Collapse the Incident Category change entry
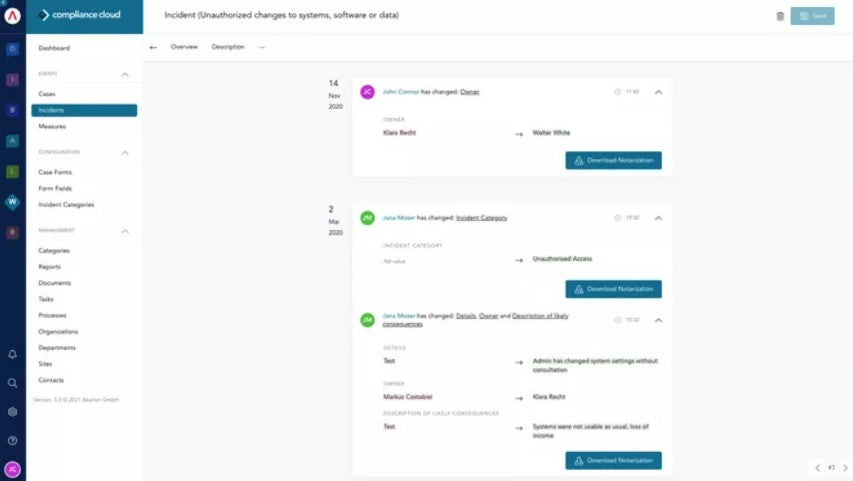Screen dimensions: 853x481 pyautogui.click(x=658, y=217)
